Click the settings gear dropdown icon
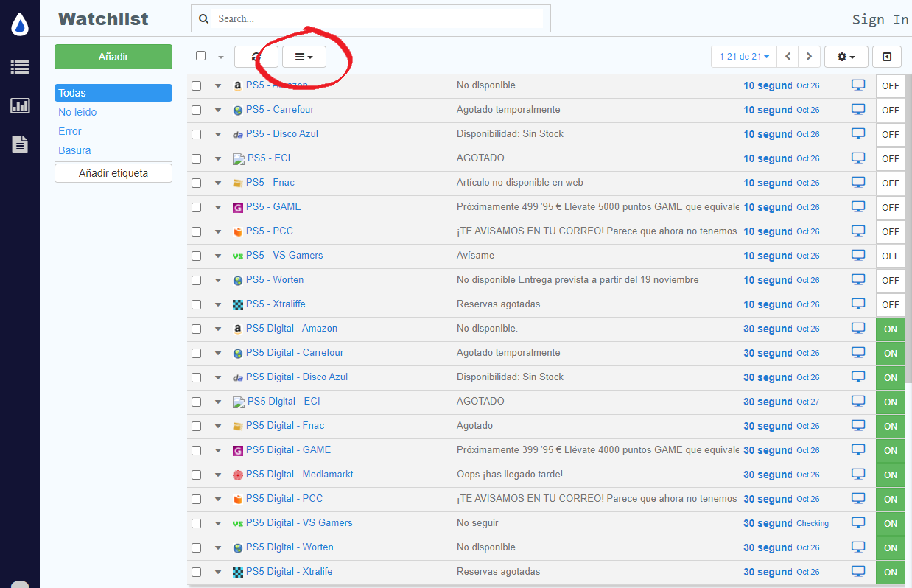Image resolution: width=912 pixels, height=588 pixels. click(x=846, y=57)
